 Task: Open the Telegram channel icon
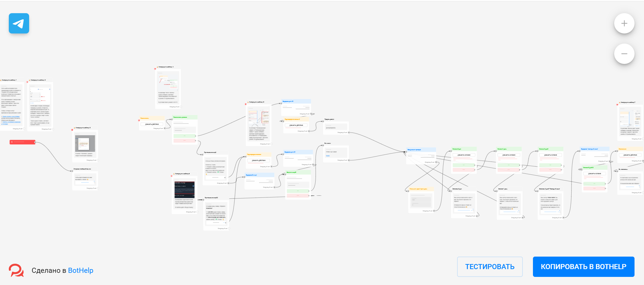click(19, 23)
